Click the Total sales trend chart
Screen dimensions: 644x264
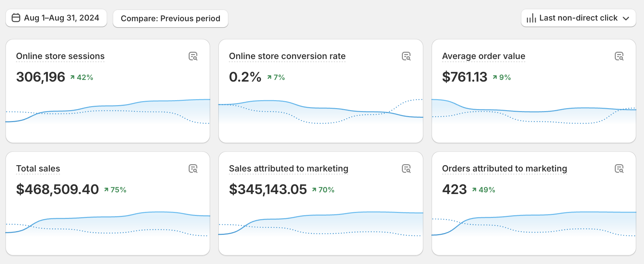pyautogui.click(x=108, y=224)
